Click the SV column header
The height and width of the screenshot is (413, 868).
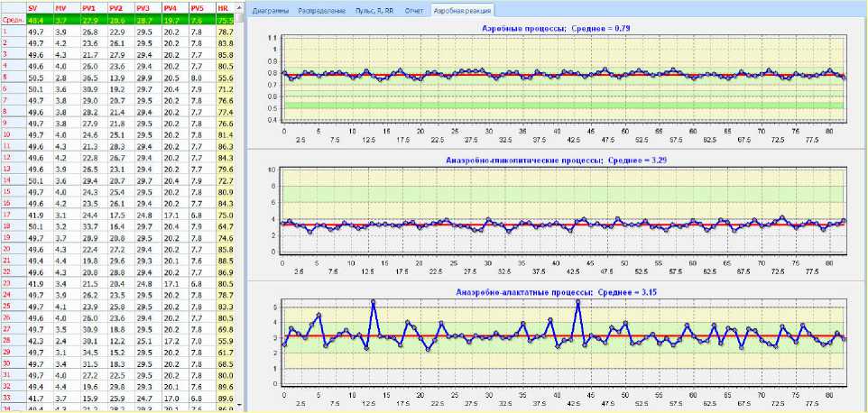40,9
